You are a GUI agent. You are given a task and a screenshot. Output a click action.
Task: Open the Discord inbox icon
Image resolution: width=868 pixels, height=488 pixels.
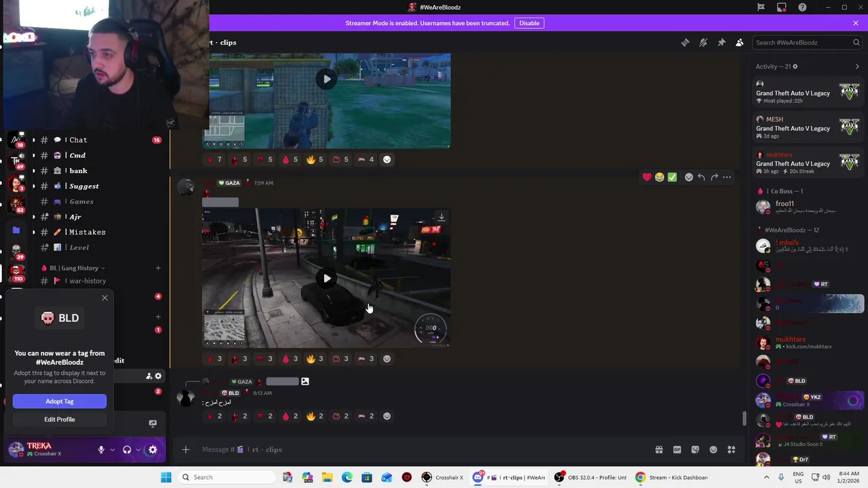782,7
